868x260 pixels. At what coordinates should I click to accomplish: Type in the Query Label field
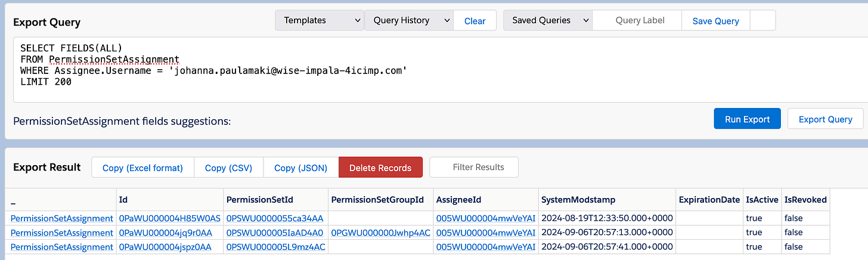(639, 20)
